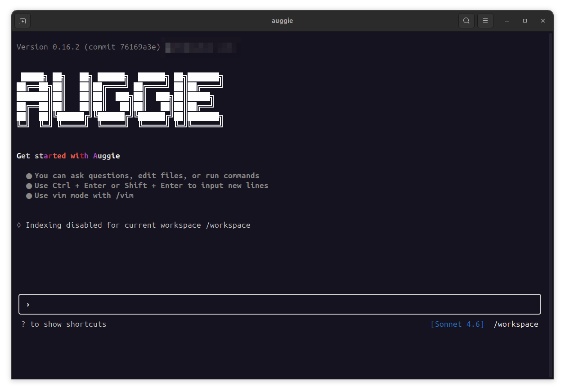Click the blurred commit info area
This screenshot has height=392, width=565.
coord(200,47)
